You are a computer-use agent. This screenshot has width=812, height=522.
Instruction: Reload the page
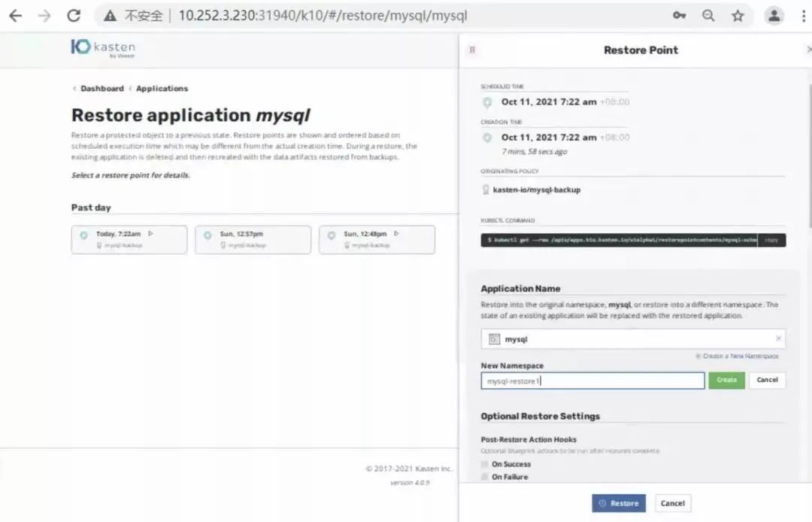[74, 16]
